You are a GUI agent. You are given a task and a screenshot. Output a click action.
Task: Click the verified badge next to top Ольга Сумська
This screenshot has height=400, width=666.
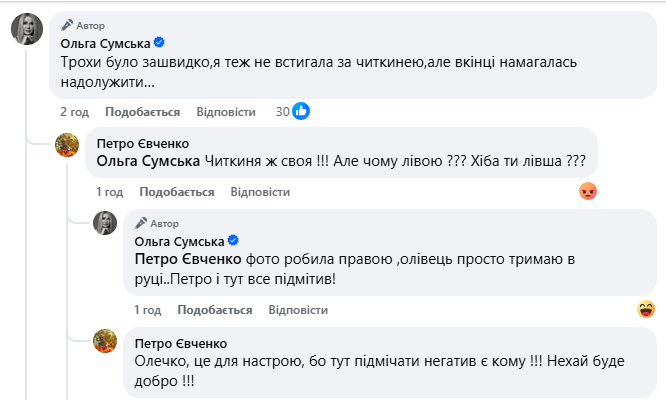coord(158,43)
